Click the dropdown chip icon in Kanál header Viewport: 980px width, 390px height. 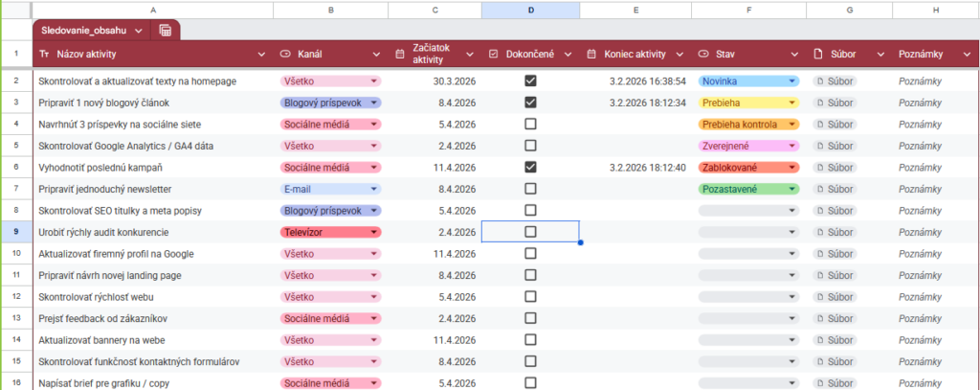click(285, 55)
